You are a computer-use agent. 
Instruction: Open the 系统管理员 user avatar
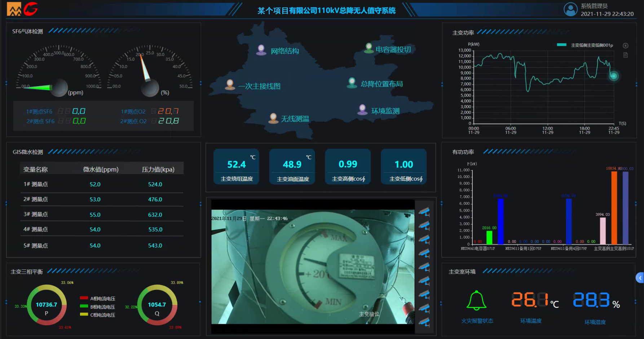[570, 9]
